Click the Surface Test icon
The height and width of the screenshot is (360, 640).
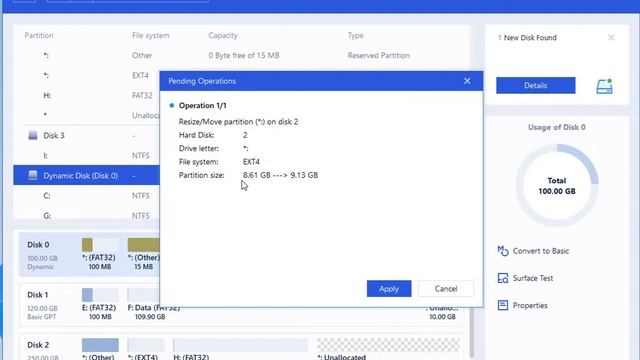[x=503, y=278]
